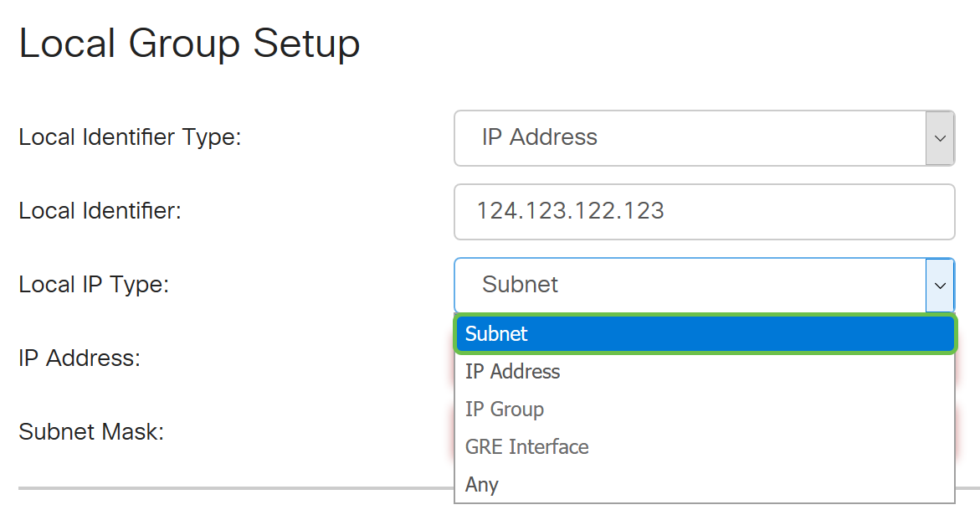Click the 124.123.122.123 address text
This screenshot has height=510, width=980.
(x=570, y=211)
